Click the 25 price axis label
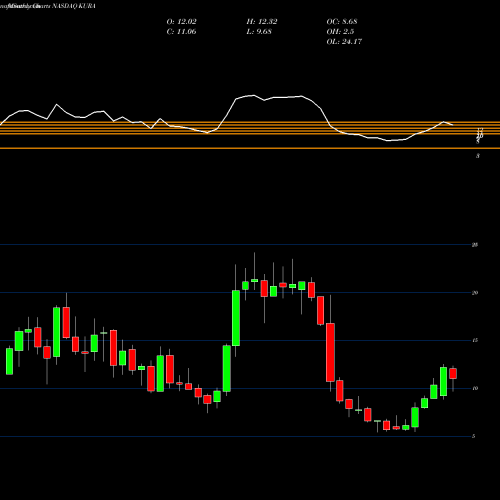The image size is (500, 500). pos(475,245)
